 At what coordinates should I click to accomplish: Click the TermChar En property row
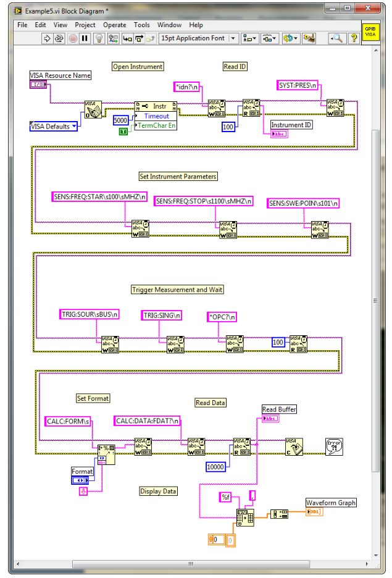[156, 125]
